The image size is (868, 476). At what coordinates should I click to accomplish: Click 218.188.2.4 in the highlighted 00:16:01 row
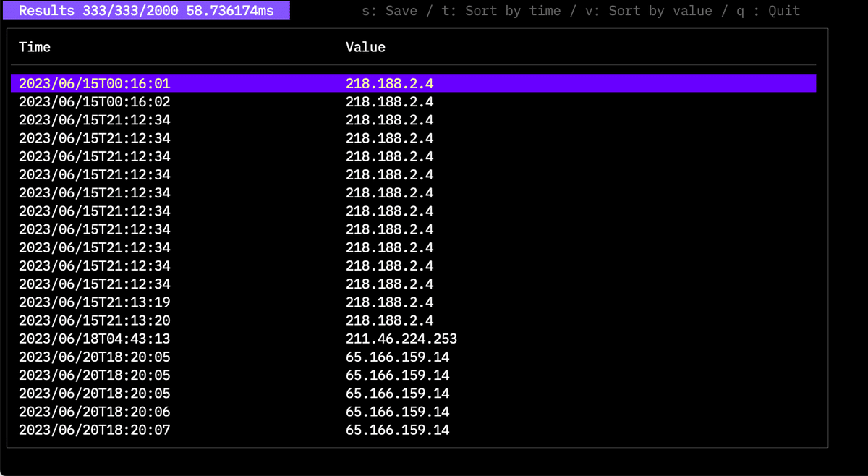click(389, 84)
